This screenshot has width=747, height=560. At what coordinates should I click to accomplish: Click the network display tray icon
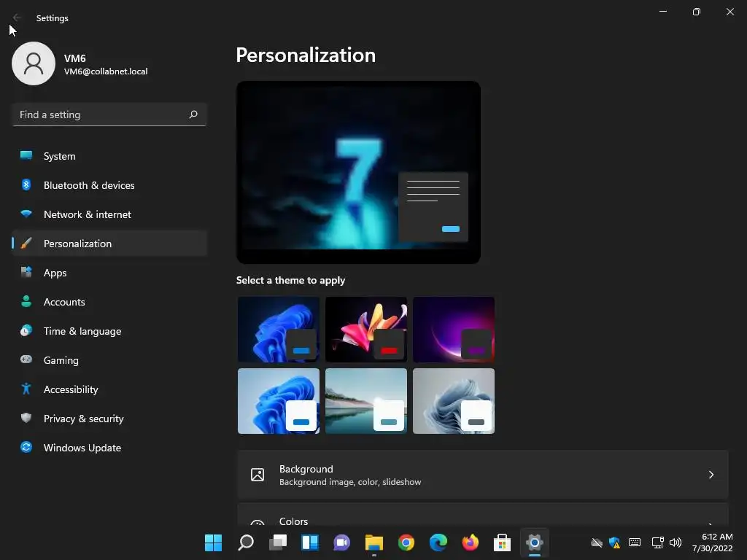point(657,542)
